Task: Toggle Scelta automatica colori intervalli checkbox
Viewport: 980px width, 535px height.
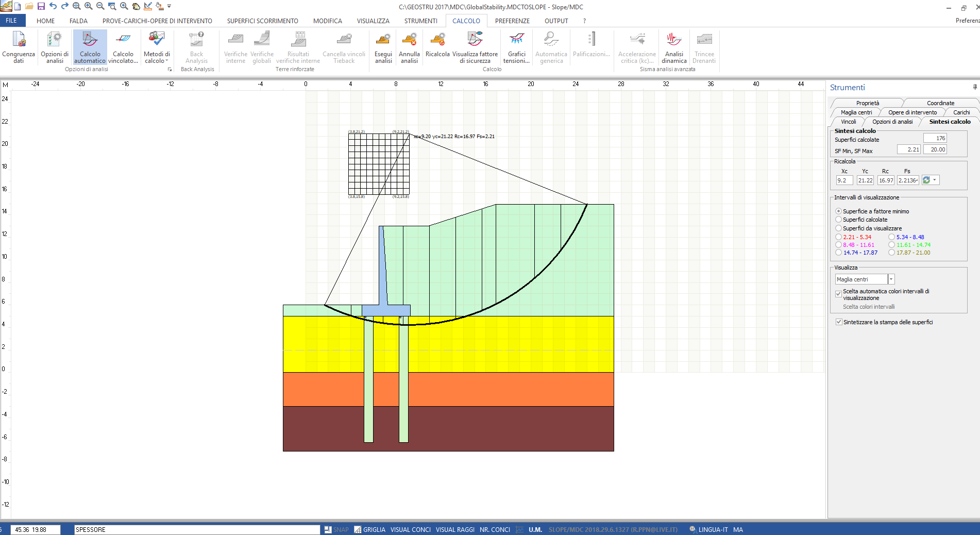Action: point(838,294)
